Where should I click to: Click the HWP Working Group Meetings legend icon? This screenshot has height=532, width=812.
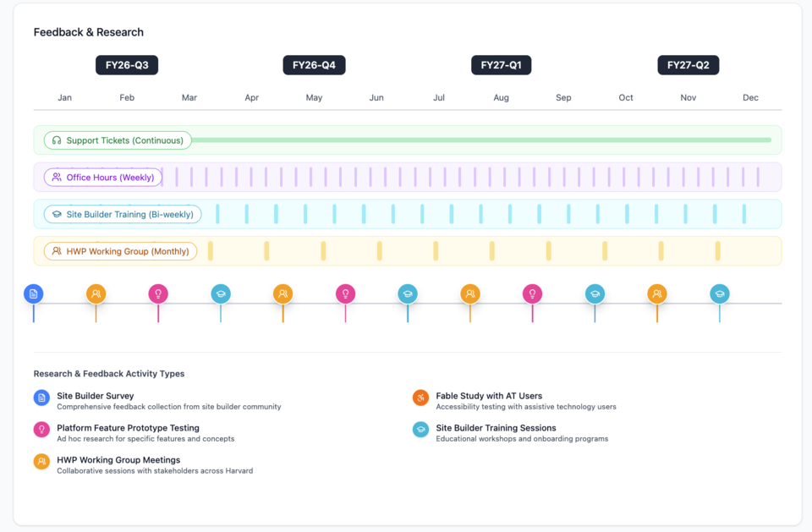[x=41, y=461]
